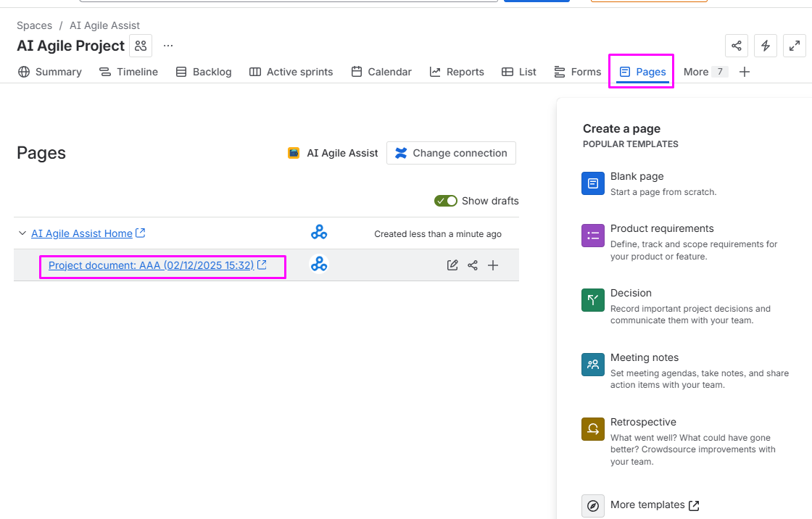
Task: Click the contributor avatar in AI Agile Assist Home row
Action: [x=319, y=232]
